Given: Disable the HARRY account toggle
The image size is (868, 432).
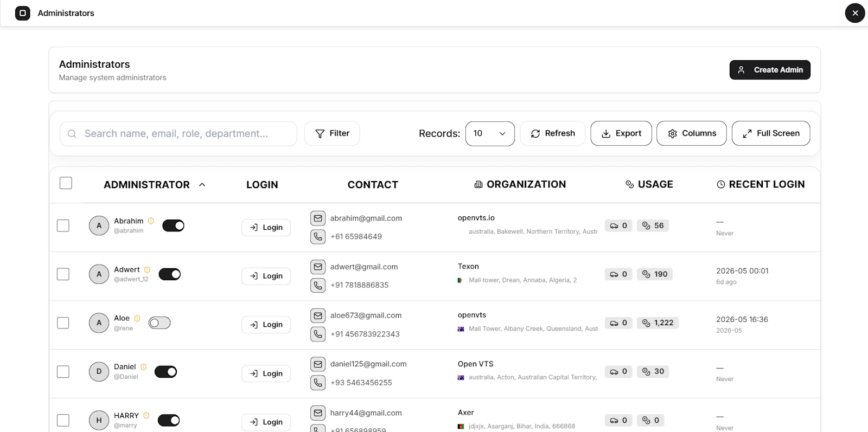Looking at the screenshot, I should 169,421.
